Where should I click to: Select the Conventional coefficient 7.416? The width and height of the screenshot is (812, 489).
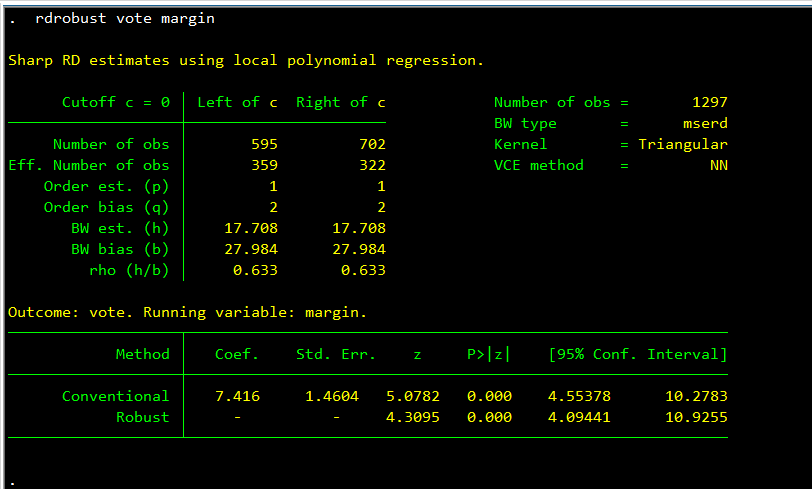(x=237, y=396)
